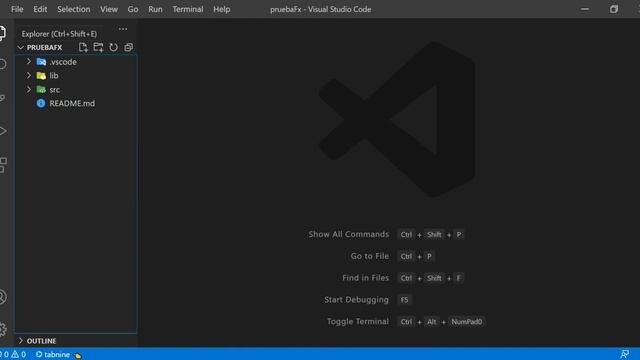This screenshot has width=640, height=360.
Task: Open the Terminal menu
Action: 188,9
